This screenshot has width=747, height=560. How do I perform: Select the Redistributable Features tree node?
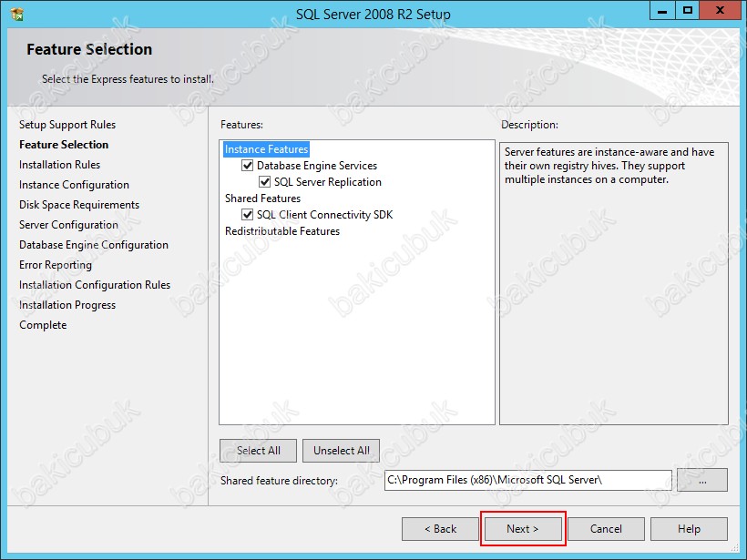click(x=282, y=231)
